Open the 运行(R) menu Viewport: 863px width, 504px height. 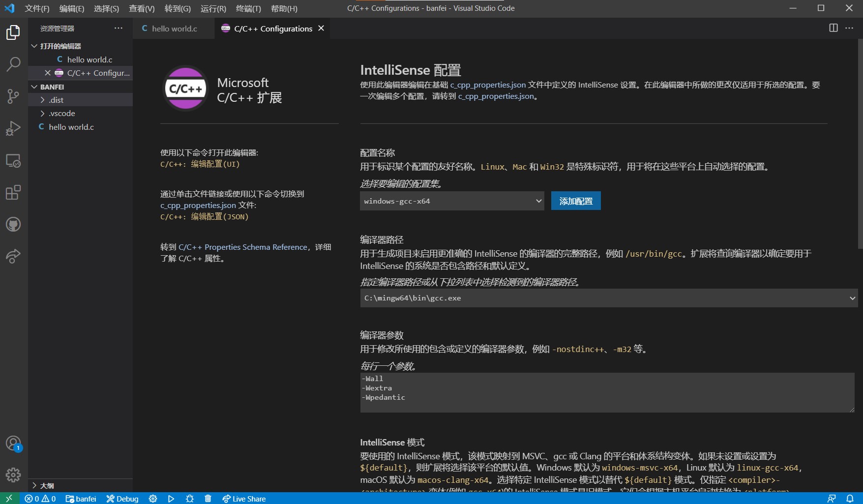pos(213,8)
